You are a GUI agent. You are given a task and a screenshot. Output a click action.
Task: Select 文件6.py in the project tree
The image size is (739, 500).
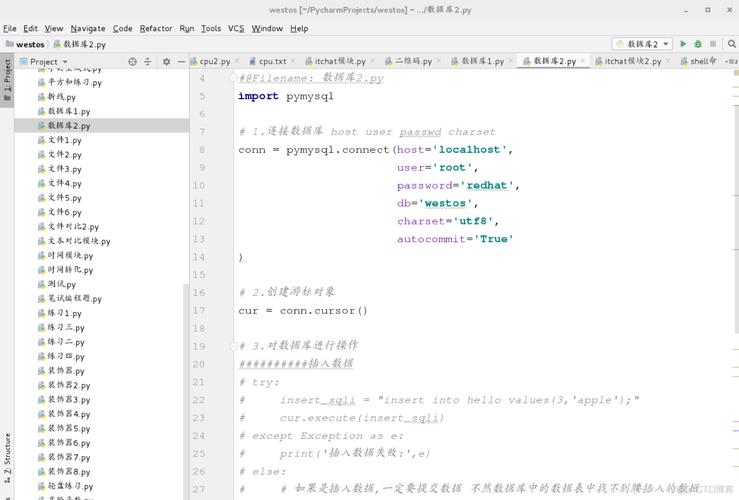(101, 212)
